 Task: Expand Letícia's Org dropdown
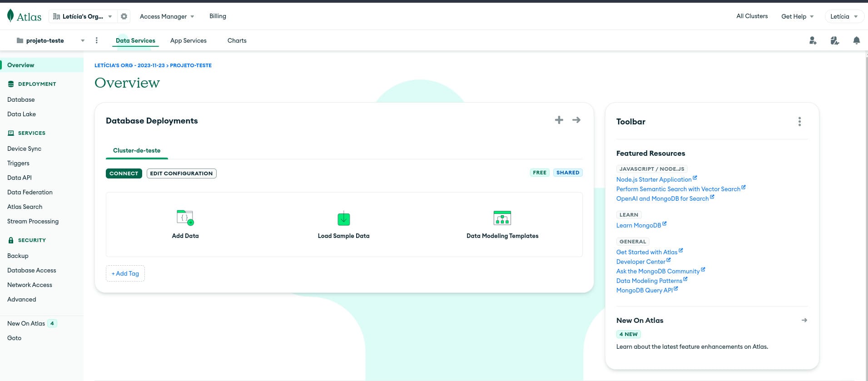tap(110, 16)
